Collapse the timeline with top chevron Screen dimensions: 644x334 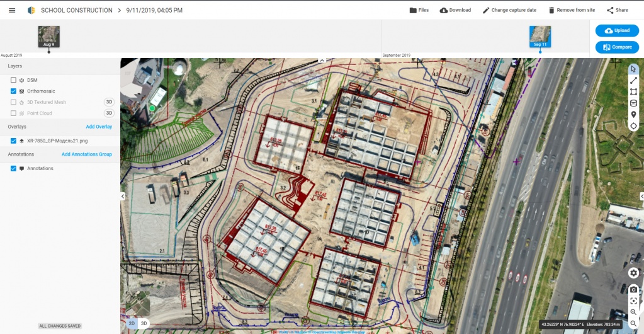pos(322,60)
